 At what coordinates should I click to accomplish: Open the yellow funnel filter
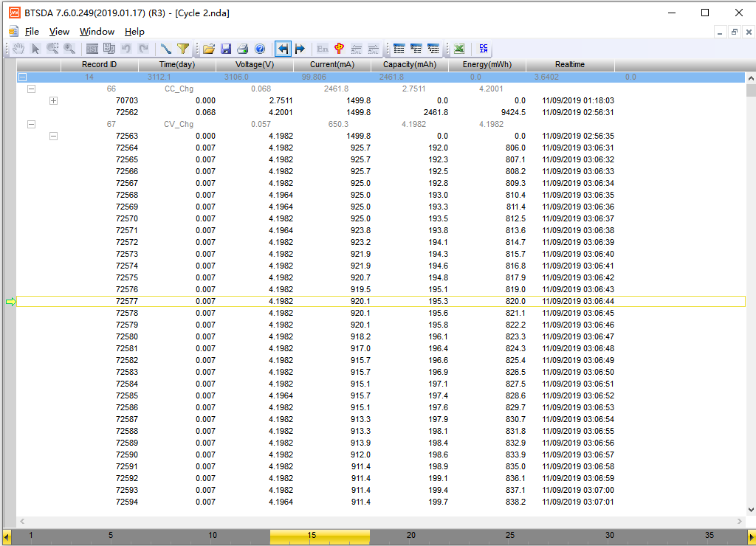tap(183, 49)
